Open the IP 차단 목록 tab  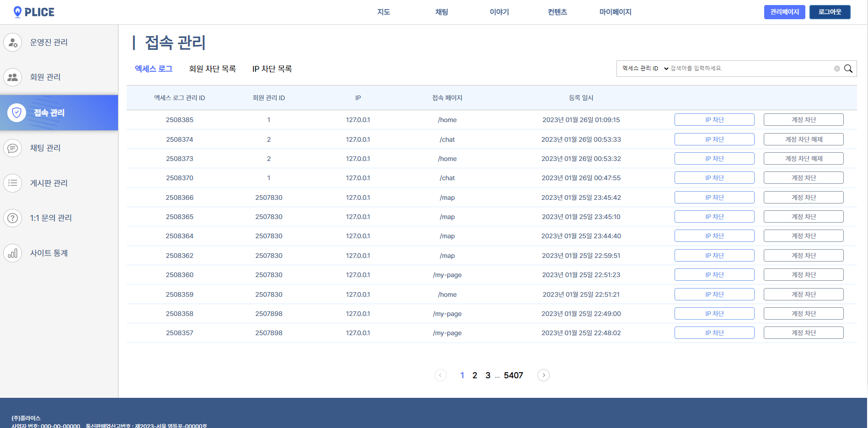(273, 69)
